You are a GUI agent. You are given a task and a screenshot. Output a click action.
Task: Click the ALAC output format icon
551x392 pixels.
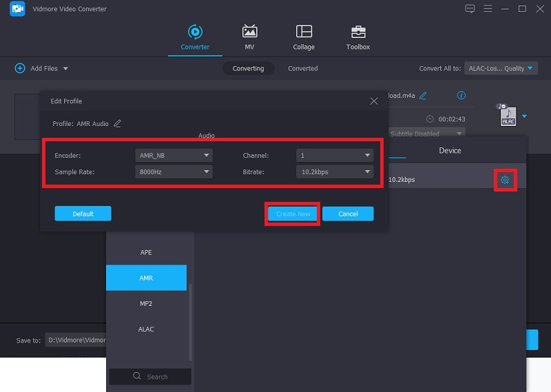pos(506,116)
